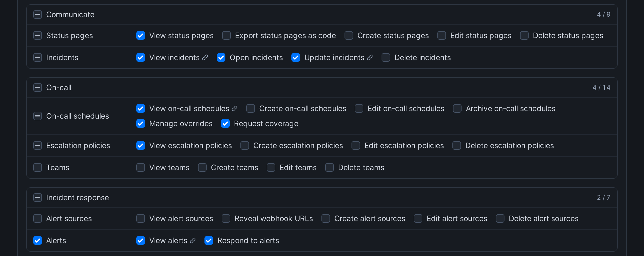The width and height of the screenshot is (644, 256).
Task: Check Archive on-call schedules
Action: point(457,108)
